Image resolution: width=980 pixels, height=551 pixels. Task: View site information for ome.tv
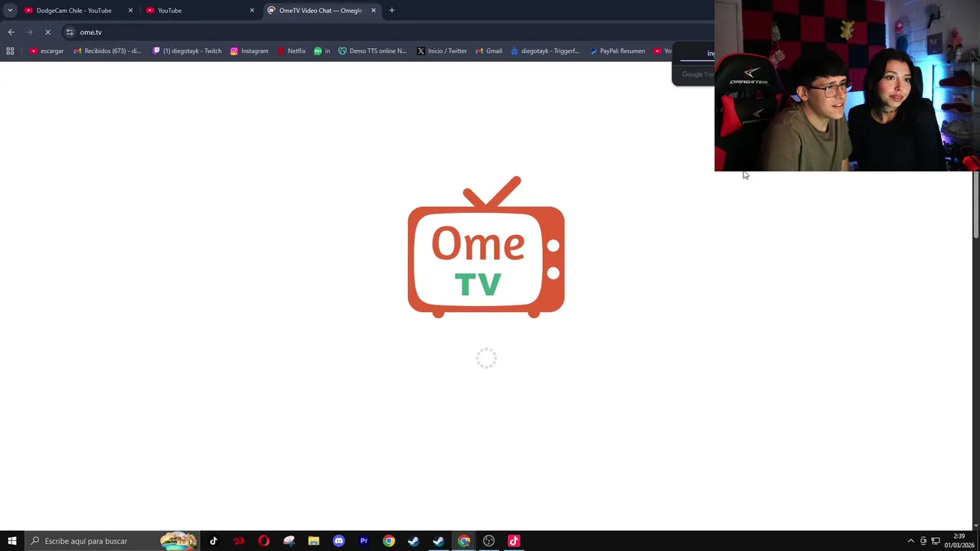click(x=70, y=32)
